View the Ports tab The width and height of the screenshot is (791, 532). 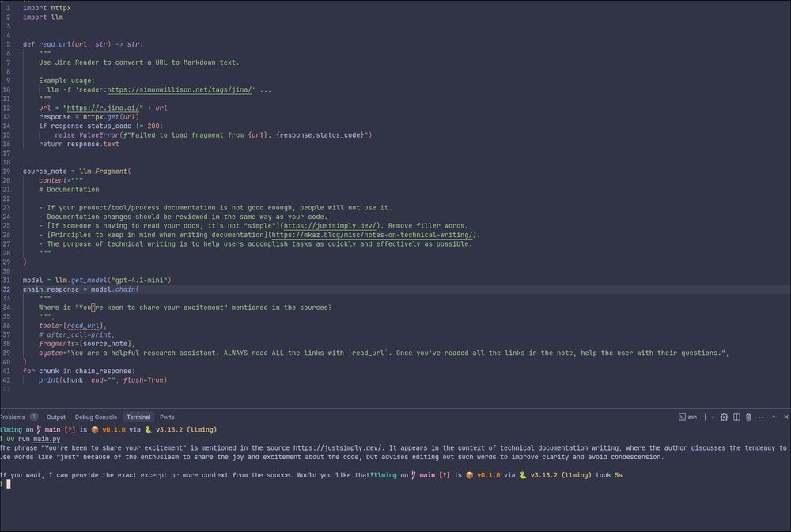tap(167, 417)
